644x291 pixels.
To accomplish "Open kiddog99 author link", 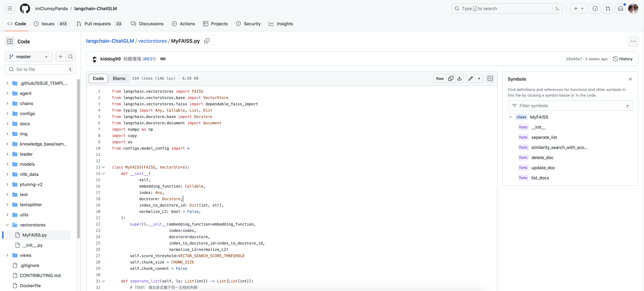I will (x=110, y=59).
